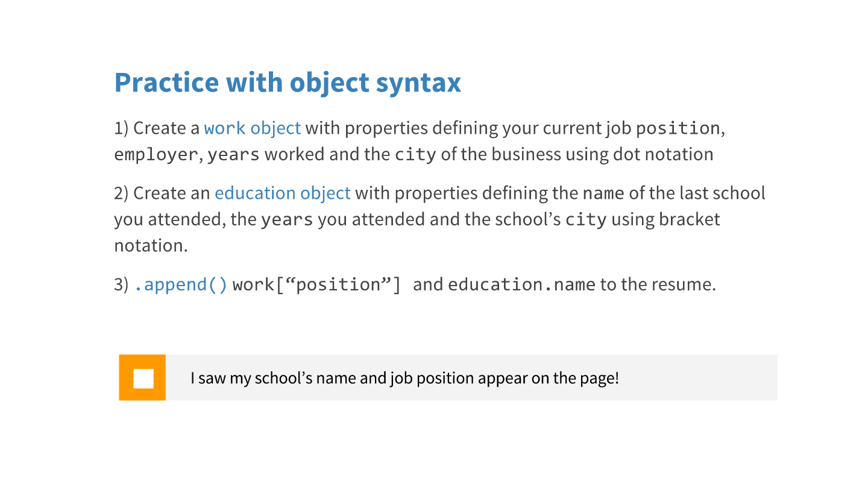
Task: Click the 'Practice with object syntax' heading
Action: (x=288, y=83)
